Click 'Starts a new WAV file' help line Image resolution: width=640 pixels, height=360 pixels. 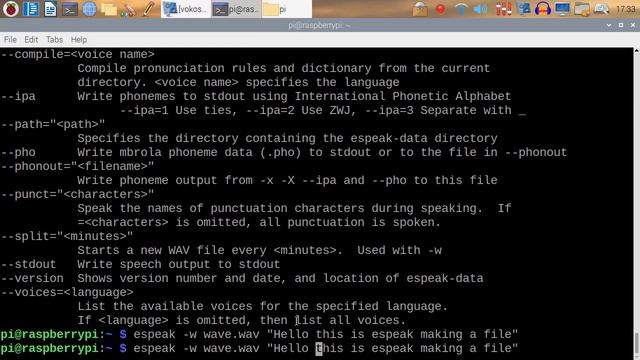(259, 250)
